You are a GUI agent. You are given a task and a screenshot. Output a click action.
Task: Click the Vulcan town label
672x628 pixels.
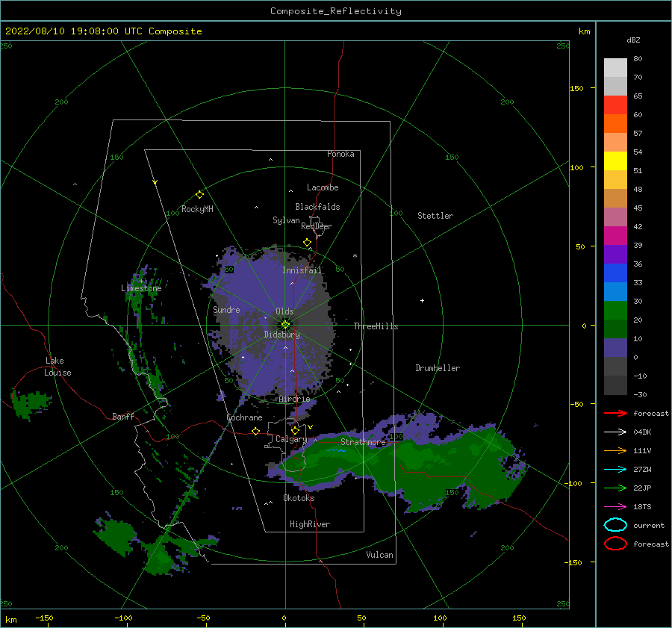[x=379, y=554]
